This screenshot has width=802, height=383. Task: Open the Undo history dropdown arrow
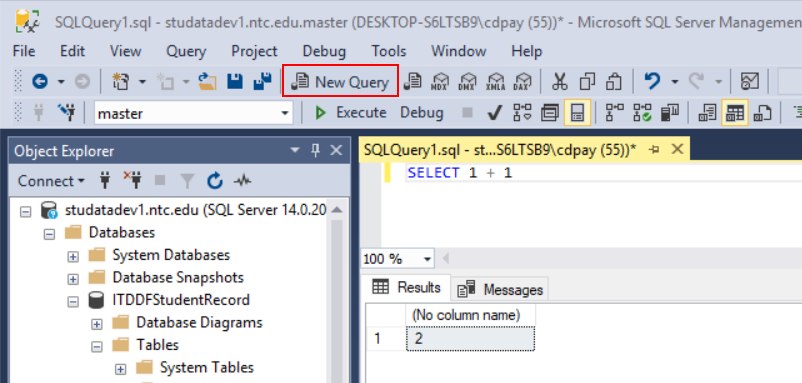(674, 82)
